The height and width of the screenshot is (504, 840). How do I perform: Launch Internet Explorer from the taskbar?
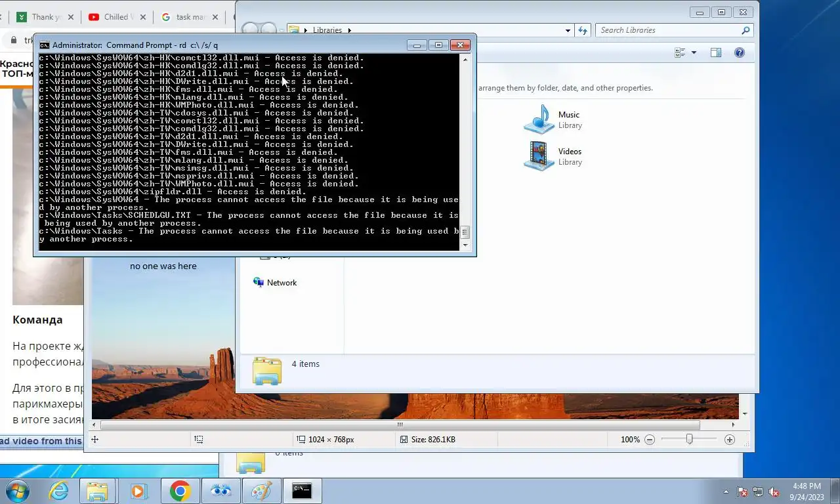(58, 491)
